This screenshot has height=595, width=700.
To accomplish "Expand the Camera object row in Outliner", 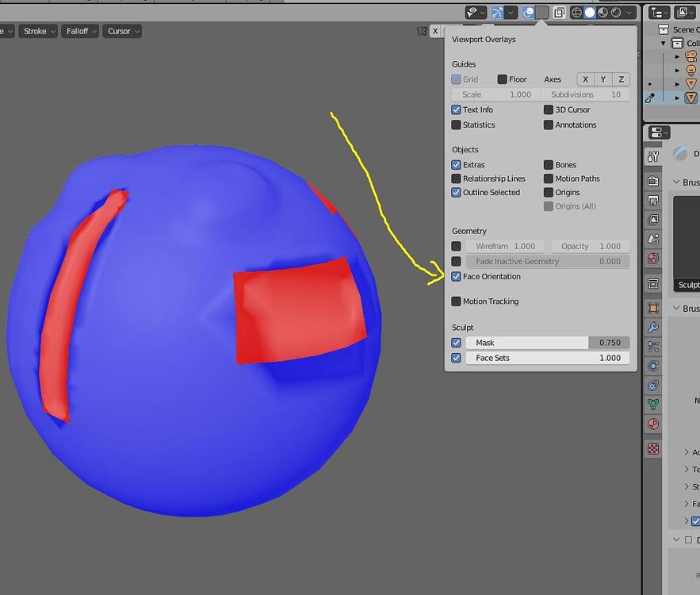I will click(x=677, y=57).
